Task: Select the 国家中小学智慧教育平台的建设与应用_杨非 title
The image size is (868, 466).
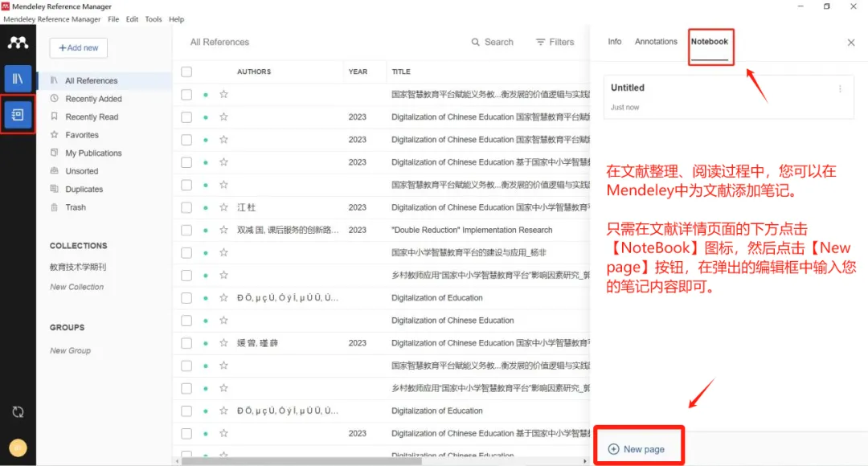Action: point(469,253)
